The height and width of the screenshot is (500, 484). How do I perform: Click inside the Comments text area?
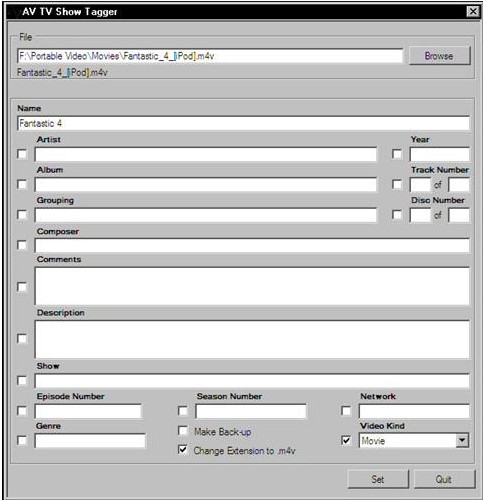click(252, 286)
